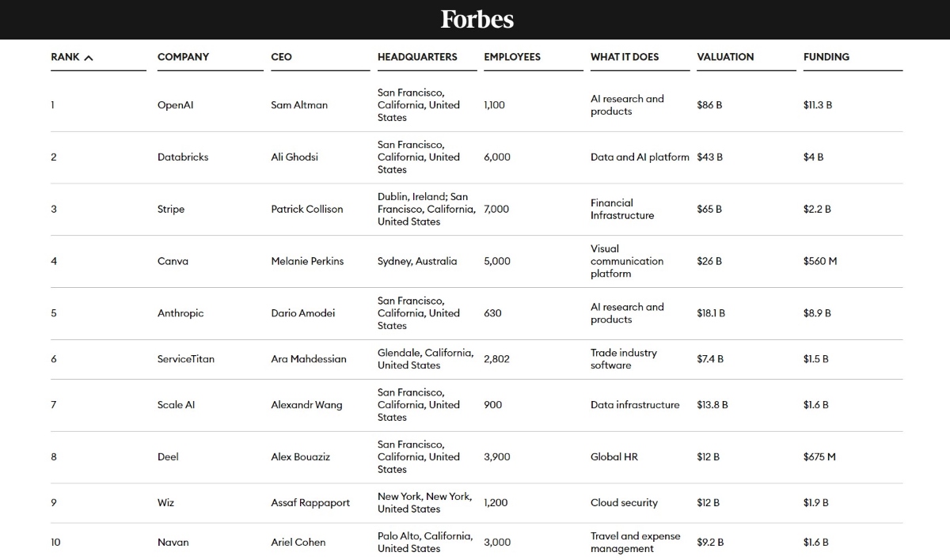Viewport: 950px width, 560px height.
Task: Sort by the VALUATION column header
Action: tap(724, 57)
